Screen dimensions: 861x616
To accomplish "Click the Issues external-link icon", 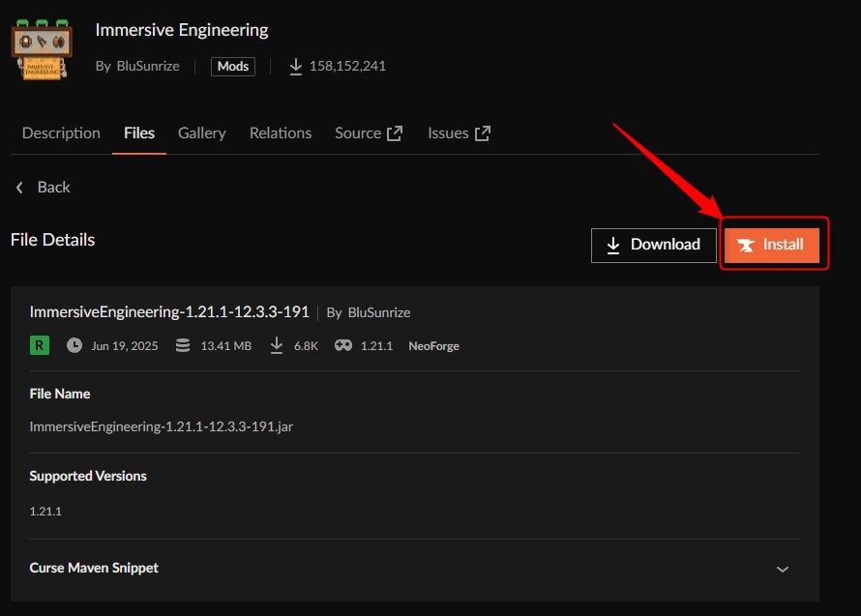I will click(482, 133).
